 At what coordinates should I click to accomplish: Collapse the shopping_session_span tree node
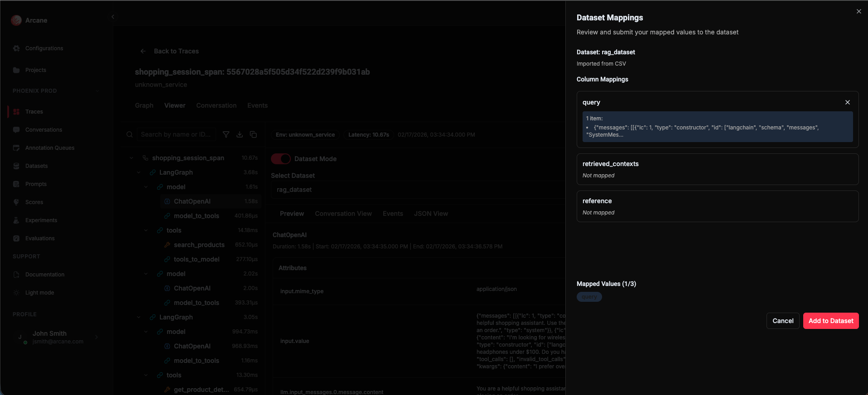tap(131, 158)
